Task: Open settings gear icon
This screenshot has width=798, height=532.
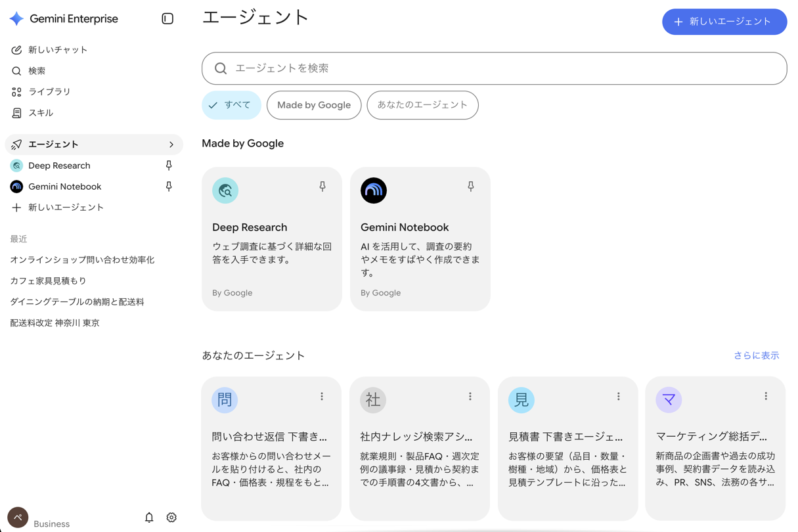Action: coord(171,518)
